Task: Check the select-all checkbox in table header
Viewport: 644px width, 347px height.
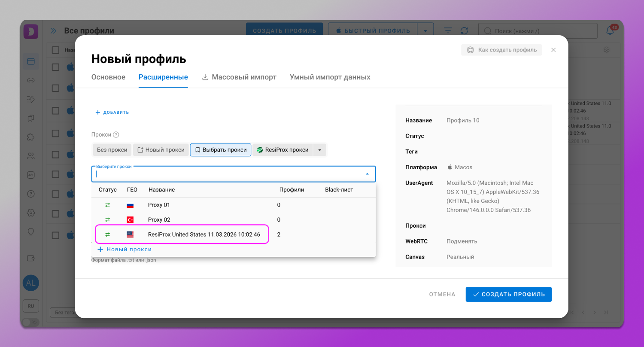Action: pos(55,50)
